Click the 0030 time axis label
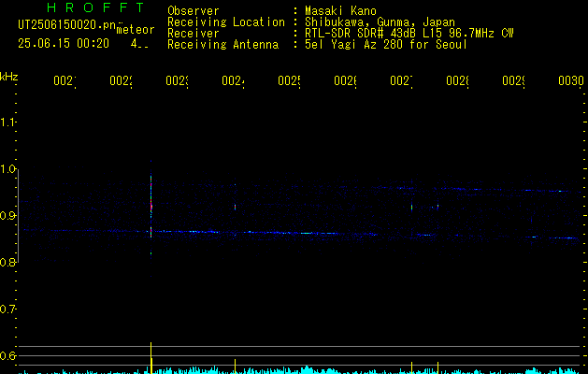Image resolution: width=588 pixels, height=374 pixels. 571,80
